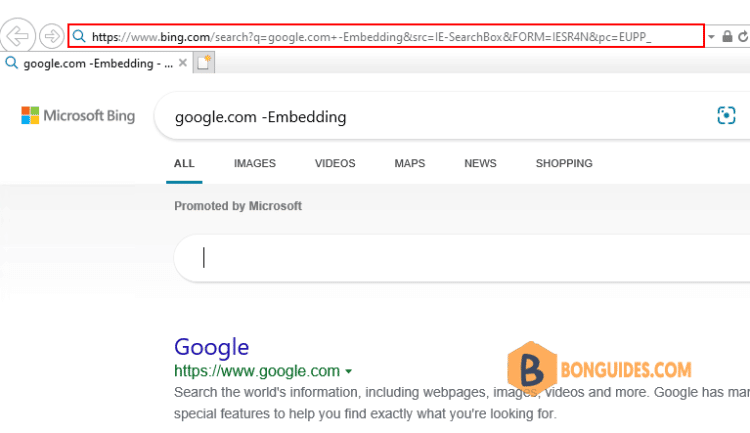Open the Google search result title link
The image size is (750, 433).
(x=211, y=347)
